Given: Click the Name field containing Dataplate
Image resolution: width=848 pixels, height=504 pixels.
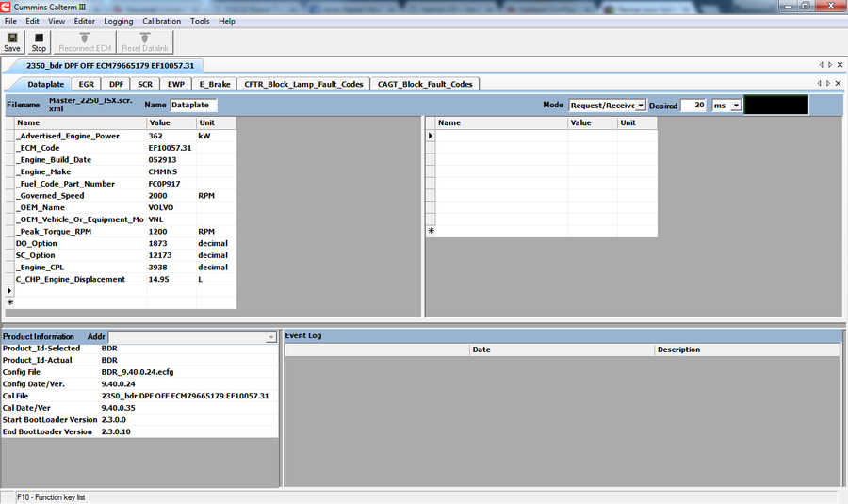Looking at the screenshot, I should pos(193,106).
